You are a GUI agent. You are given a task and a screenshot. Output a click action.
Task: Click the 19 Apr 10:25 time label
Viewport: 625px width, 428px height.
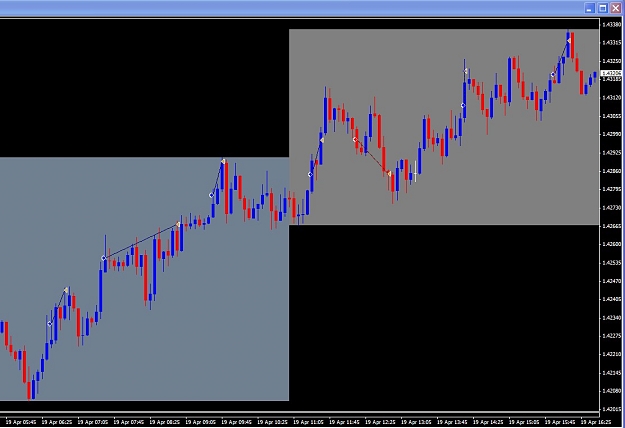coord(272,422)
